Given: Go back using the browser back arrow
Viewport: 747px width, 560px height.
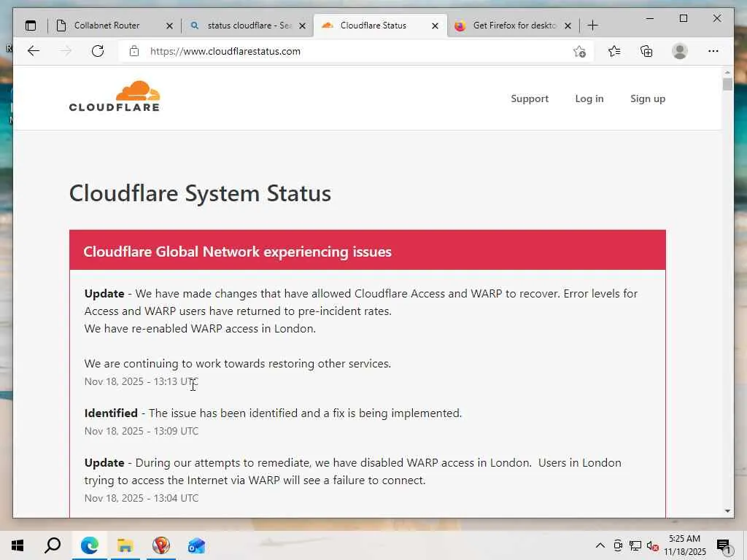Looking at the screenshot, I should (34, 51).
